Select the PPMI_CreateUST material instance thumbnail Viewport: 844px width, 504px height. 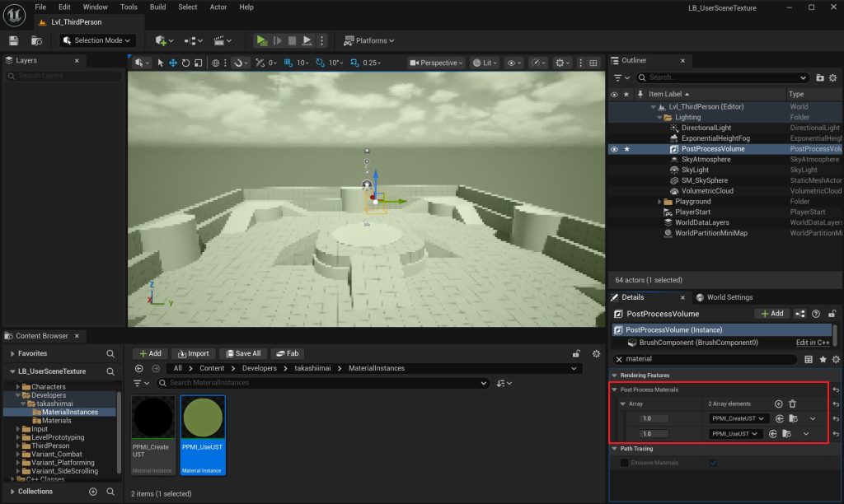152,419
